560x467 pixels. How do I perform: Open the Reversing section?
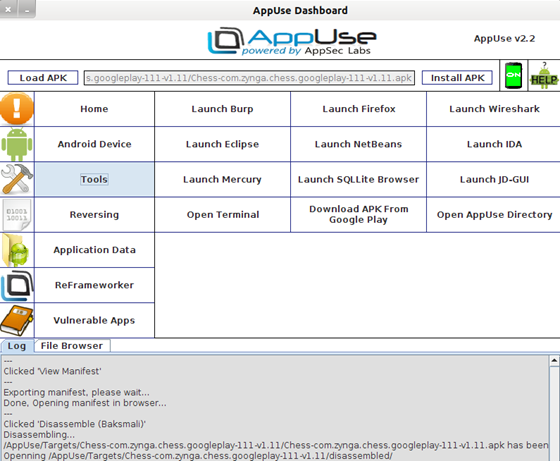click(x=94, y=215)
